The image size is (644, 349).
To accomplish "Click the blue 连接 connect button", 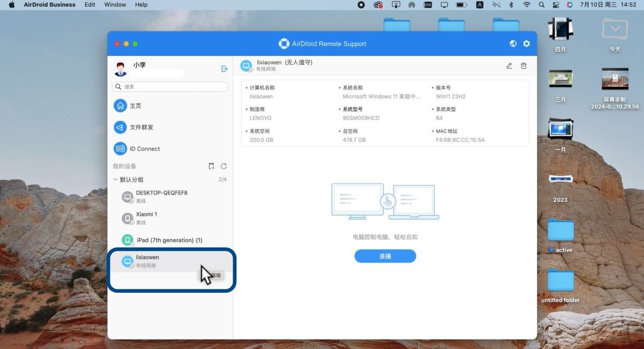I will tap(385, 256).
